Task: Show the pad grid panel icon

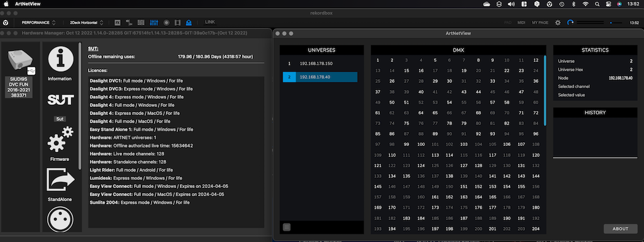Action: 141,23
